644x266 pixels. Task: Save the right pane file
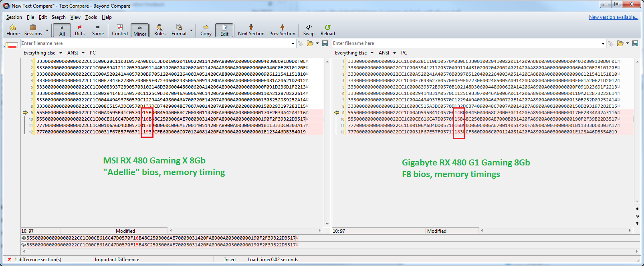(x=635, y=43)
